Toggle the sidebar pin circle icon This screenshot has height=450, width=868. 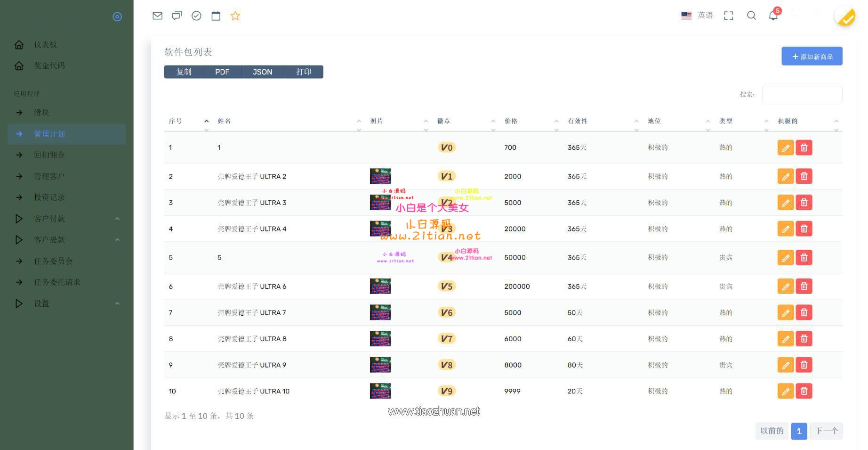click(117, 17)
